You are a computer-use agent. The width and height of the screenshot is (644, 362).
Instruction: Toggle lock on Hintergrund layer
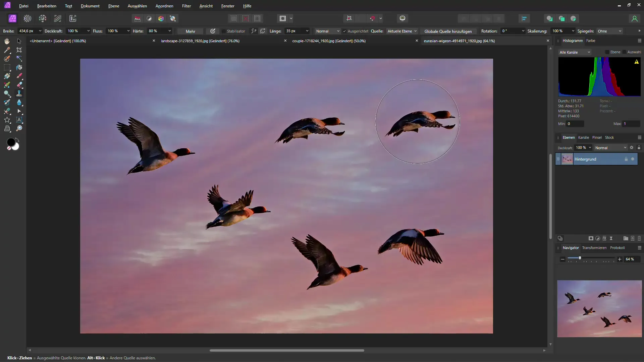pyautogui.click(x=626, y=159)
